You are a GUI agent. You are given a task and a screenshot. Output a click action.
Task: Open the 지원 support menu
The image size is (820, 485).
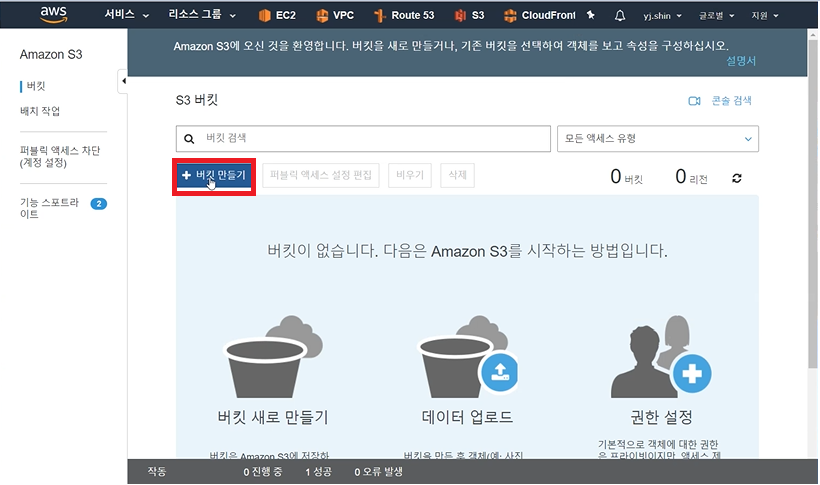[765, 16]
